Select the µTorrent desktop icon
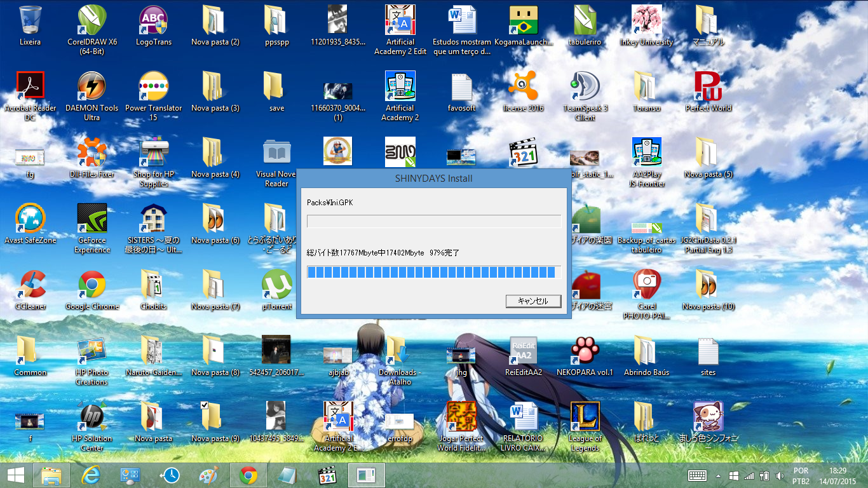 (x=277, y=285)
